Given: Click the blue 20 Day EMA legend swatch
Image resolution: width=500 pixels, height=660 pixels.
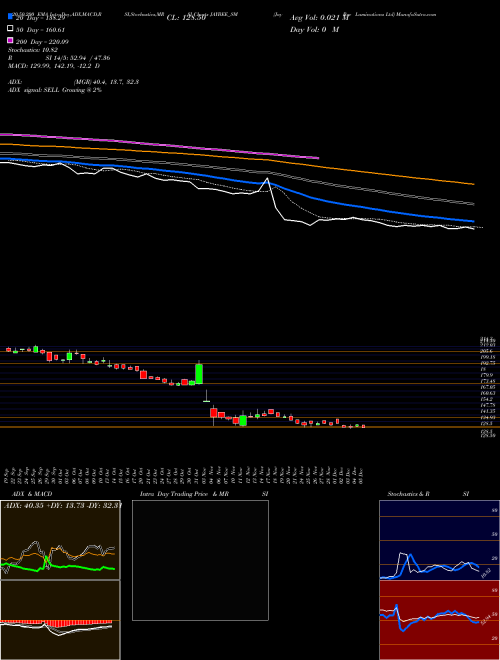Looking at the screenshot, I should click(10, 16).
